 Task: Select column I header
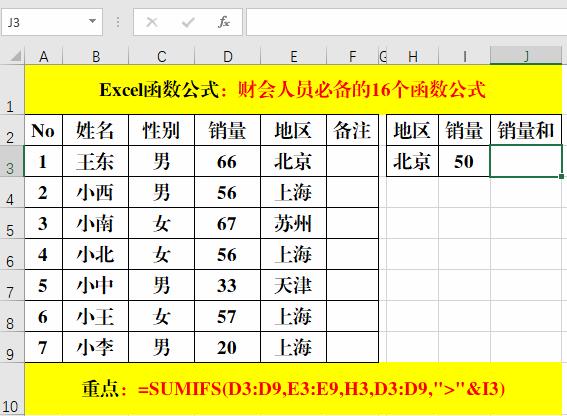tap(465, 56)
